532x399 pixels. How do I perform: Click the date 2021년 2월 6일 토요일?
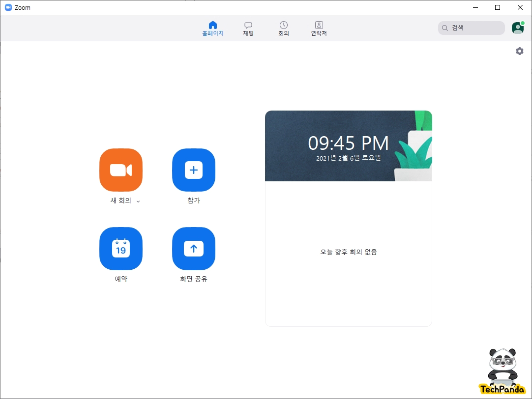coord(349,158)
